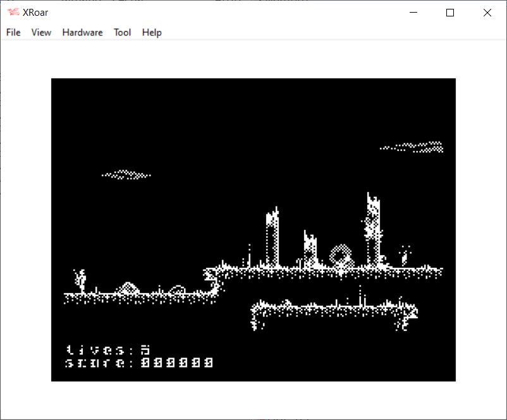This screenshot has width=507, height=420.
Task: Close the XRoar emulator window
Action: tap(487, 13)
